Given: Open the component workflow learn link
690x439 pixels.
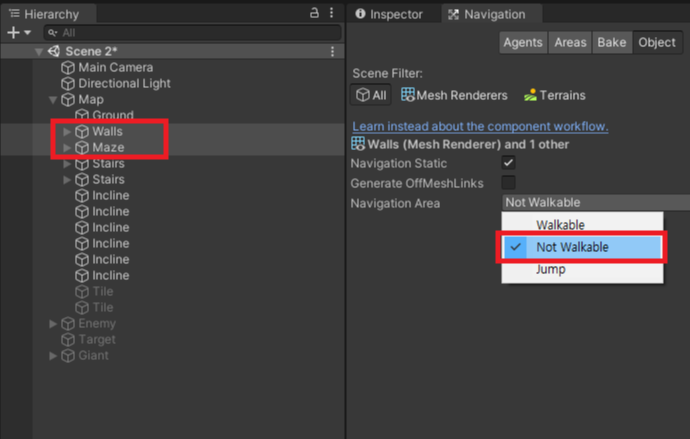Looking at the screenshot, I should tap(480, 127).
